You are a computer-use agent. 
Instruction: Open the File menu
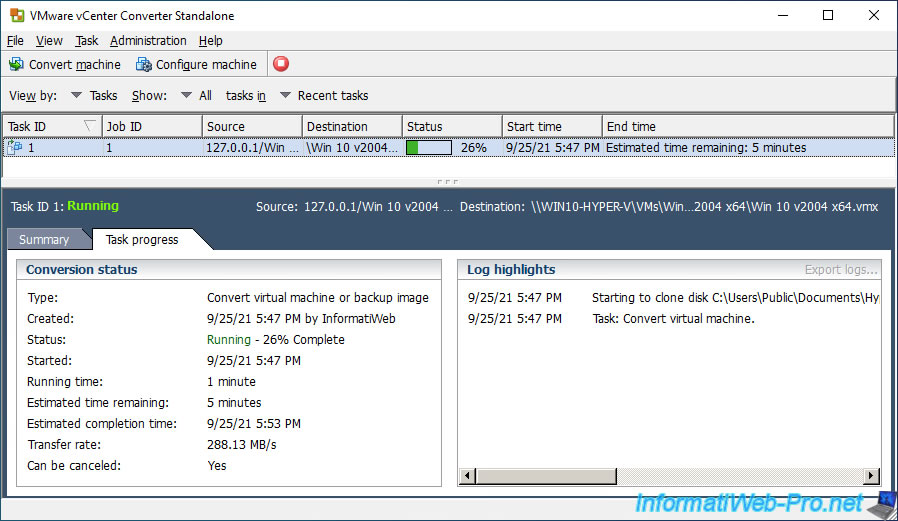[15, 41]
